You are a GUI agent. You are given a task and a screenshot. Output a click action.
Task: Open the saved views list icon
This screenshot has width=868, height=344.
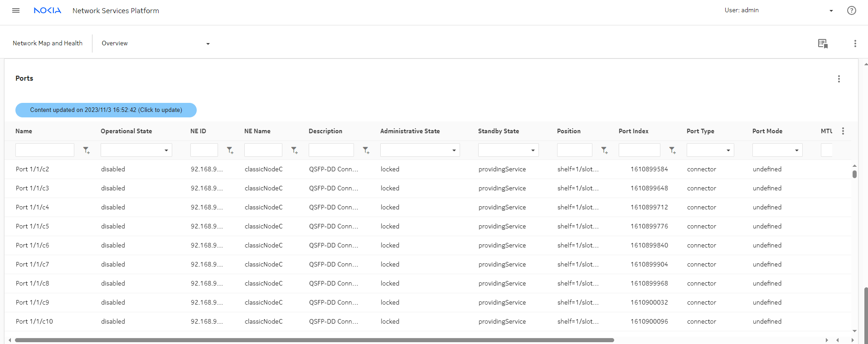(823, 44)
